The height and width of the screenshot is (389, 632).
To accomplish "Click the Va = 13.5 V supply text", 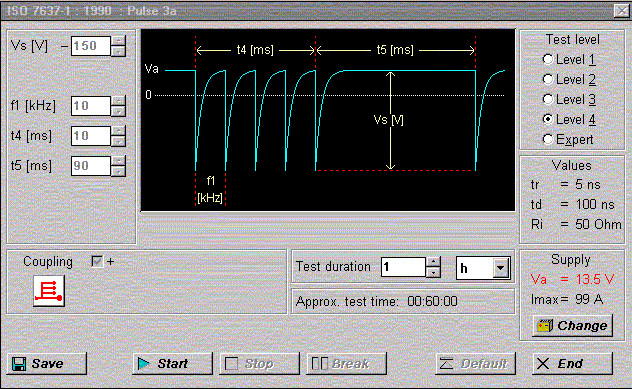I will tap(572, 279).
